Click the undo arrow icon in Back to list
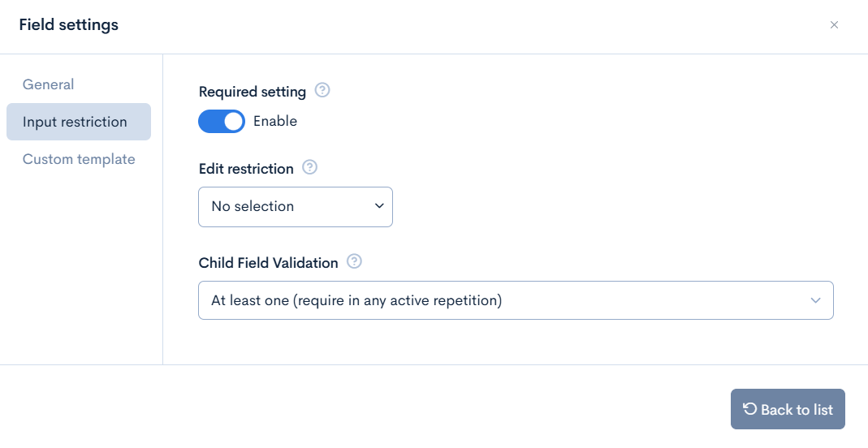868x448 pixels. point(749,409)
